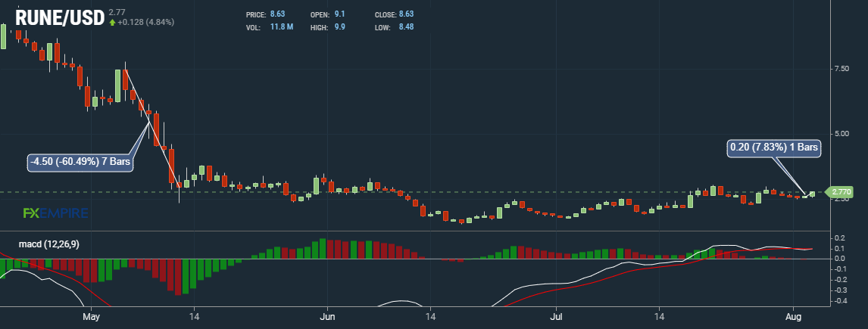Click the -4.50 (-60.49%) 7 Bars label
The height and width of the screenshot is (329, 868).
point(80,163)
